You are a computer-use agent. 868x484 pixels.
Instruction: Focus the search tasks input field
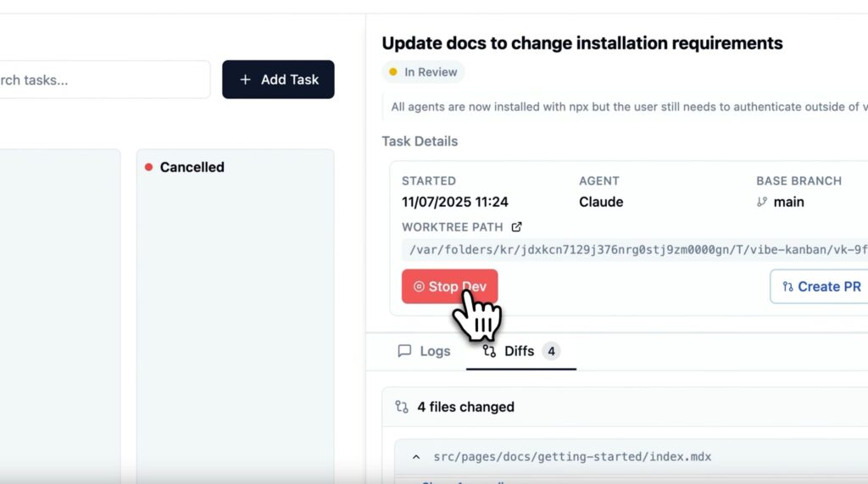tap(104, 80)
